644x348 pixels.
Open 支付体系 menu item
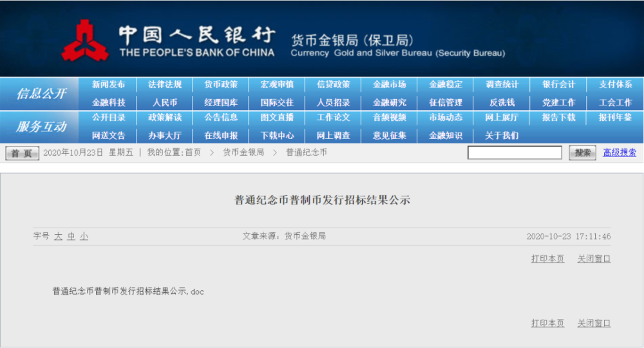(615, 84)
